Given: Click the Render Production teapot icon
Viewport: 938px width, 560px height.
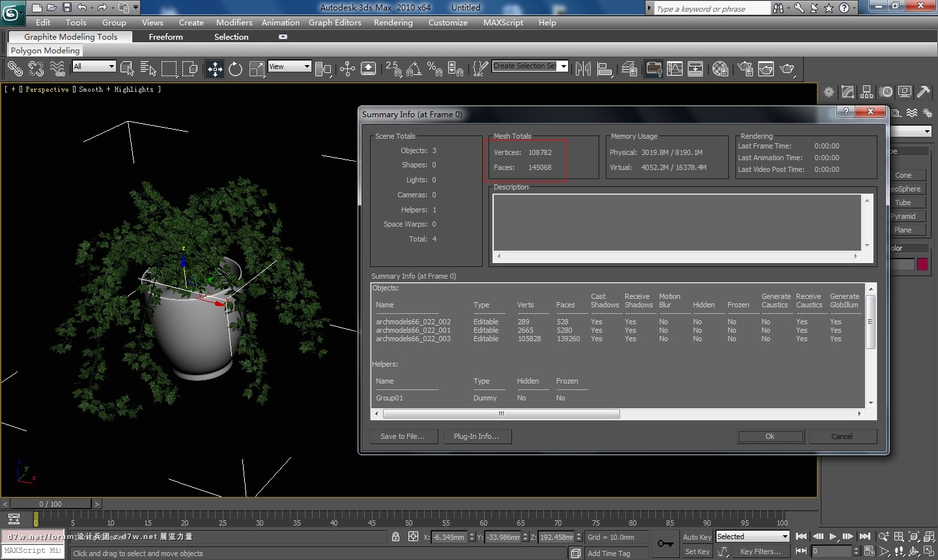Looking at the screenshot, I should [x=788, y=68].
